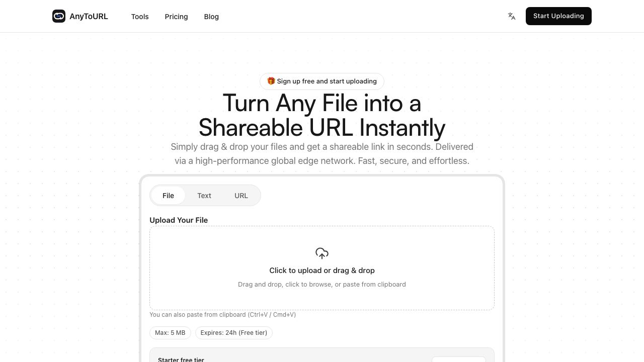Open the Tools menu
Screen dimensions: 644x362
pyautogui.click(x=140, y=17)
